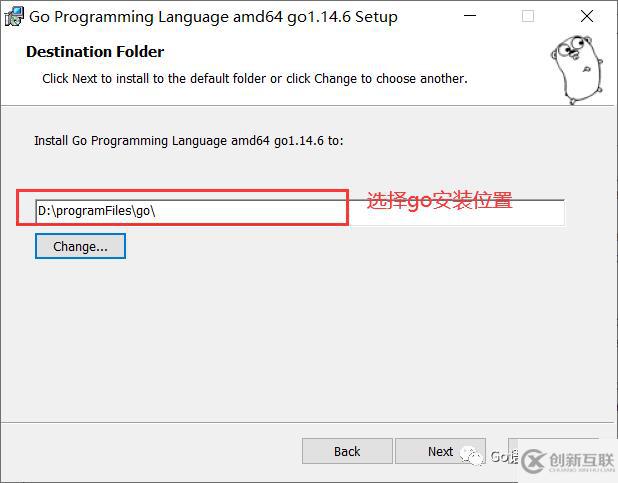
Task: Click the installer icon in the title bar
Action: [x=14, y=17]
